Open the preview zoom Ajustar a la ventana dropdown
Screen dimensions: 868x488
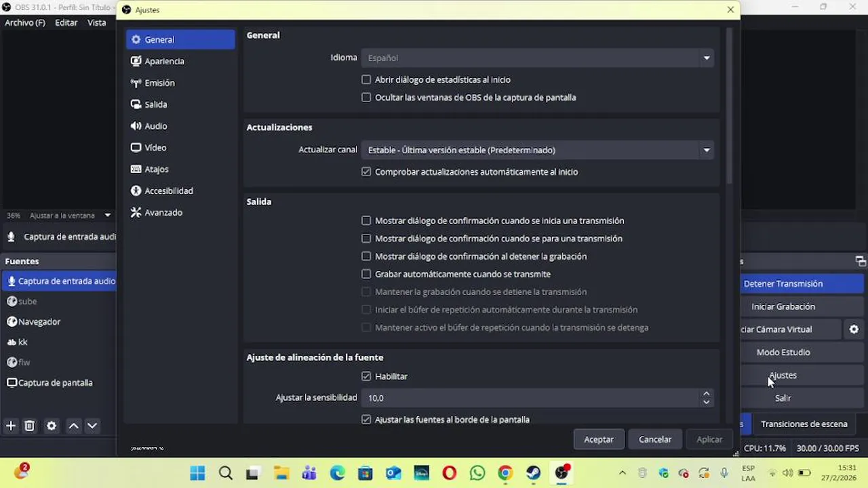pyautogui.click(x=70, y=216)
